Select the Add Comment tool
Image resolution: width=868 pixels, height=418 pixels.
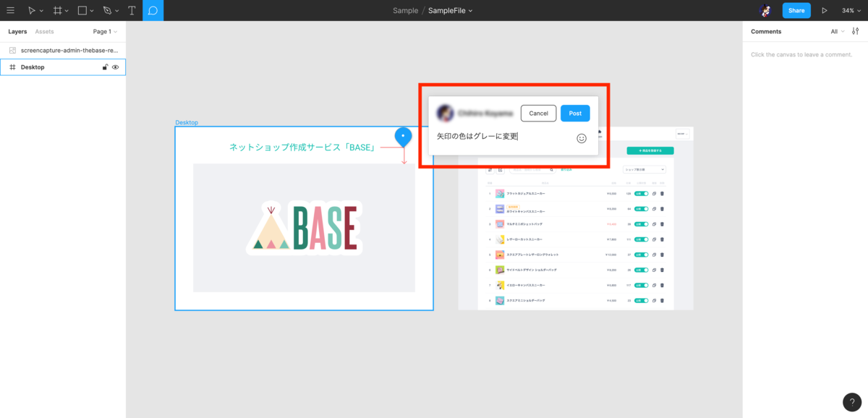(x=153, y=11)
